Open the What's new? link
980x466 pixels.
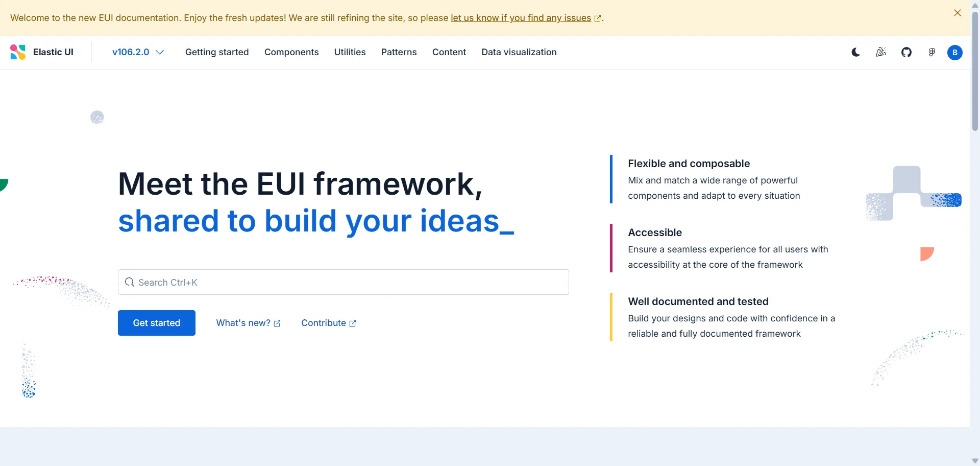pos(249,323)
